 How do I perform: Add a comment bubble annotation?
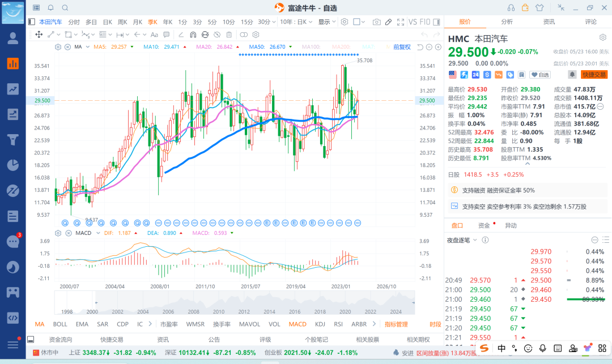pyautogui.click(x=166, y=35)
